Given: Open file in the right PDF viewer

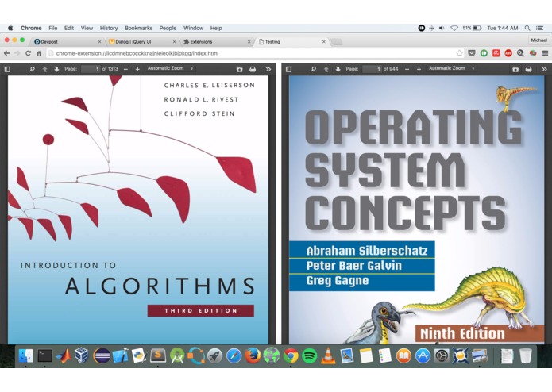Looking at the screenshot, I should (515, 69).
